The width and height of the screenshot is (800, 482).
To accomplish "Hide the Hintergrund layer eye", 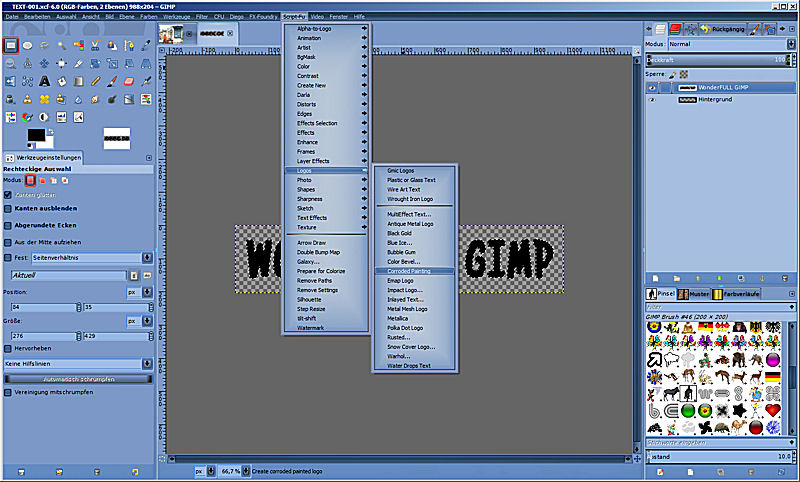I will [x=652, y=100].
